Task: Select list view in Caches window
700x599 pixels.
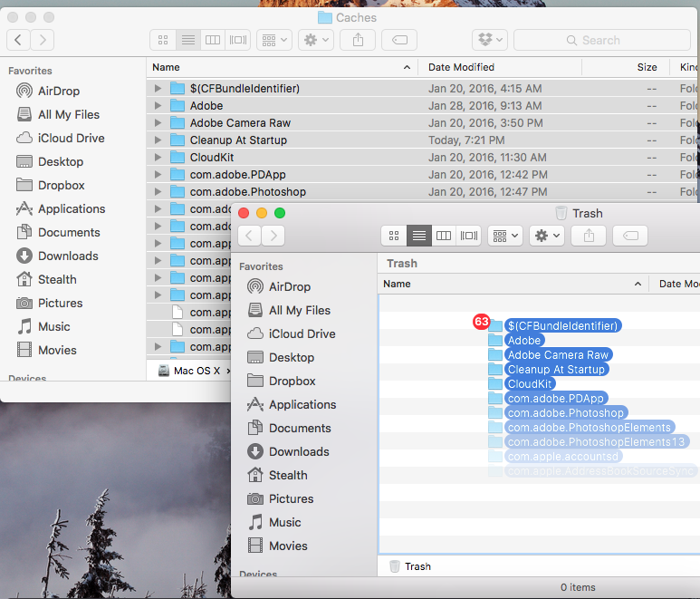Action: (188, 40)
